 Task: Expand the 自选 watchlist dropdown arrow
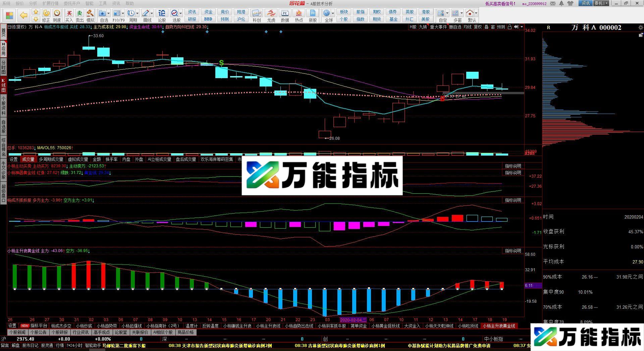click(x=108, y=13)
